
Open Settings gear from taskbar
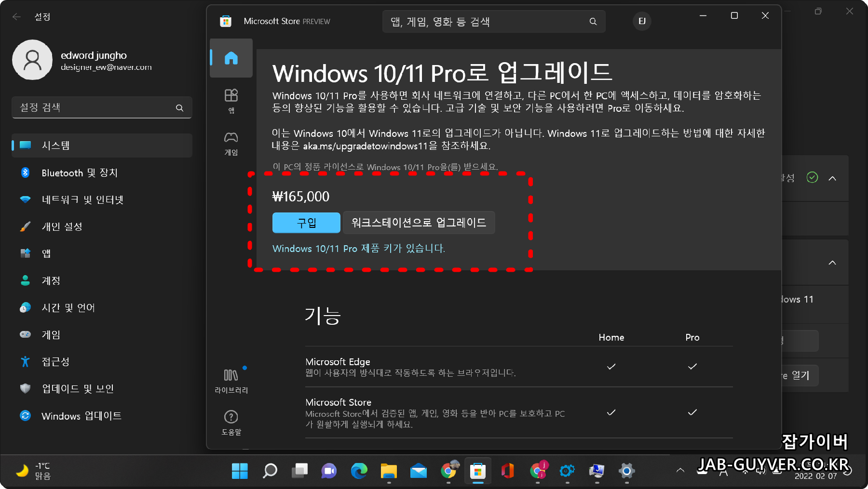pos(626,471)
